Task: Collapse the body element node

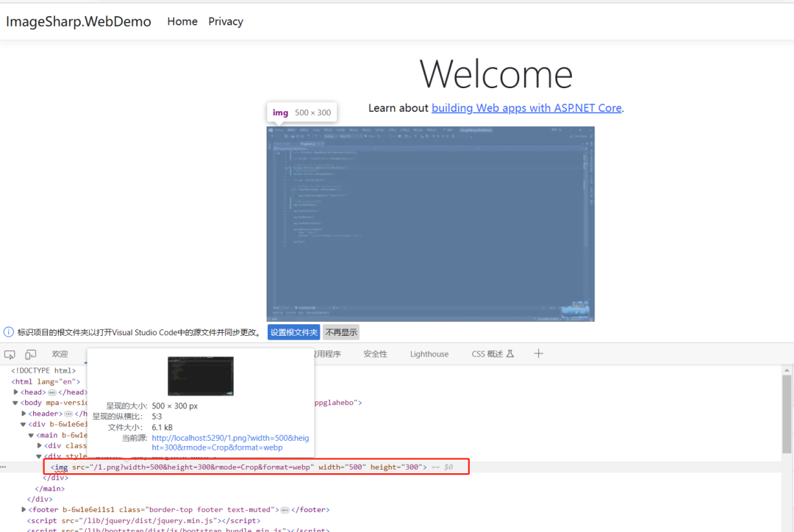Action: [15, 403]
